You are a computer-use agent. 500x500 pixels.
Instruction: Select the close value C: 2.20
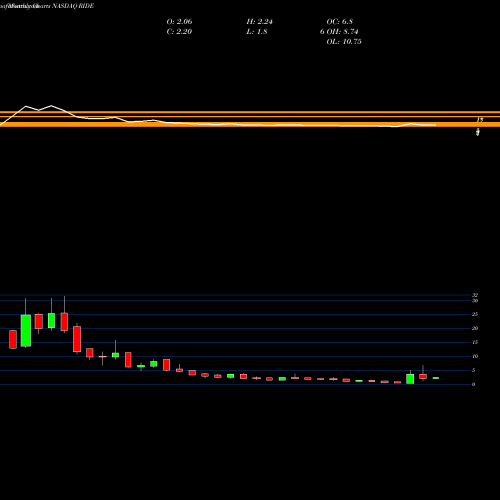coord(179,32)
